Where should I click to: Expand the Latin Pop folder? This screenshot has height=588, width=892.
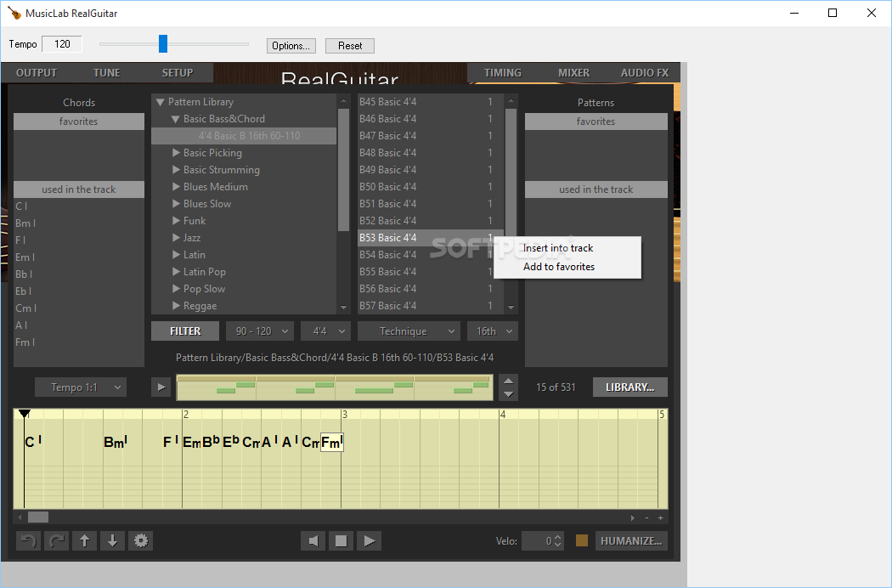pyautogui.click(x=177, y=272)
